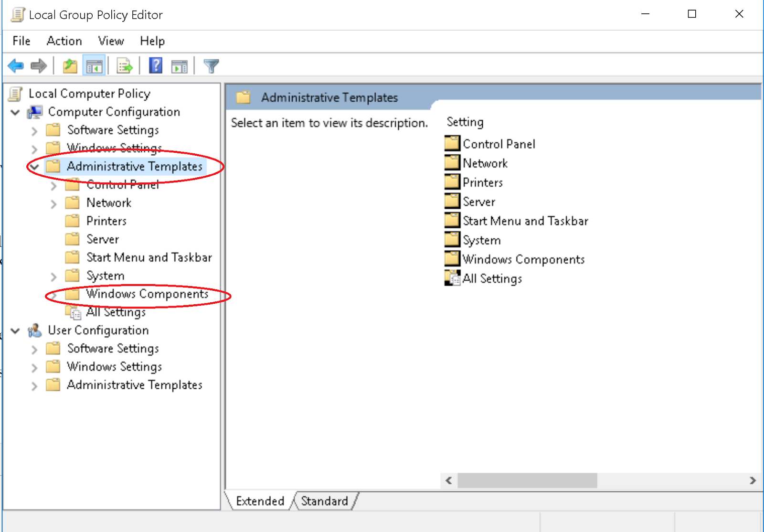Expand Software Settings under User Configuration
Image resolution: width=764 pixels, height=532 pixels.
pos(34,349)
